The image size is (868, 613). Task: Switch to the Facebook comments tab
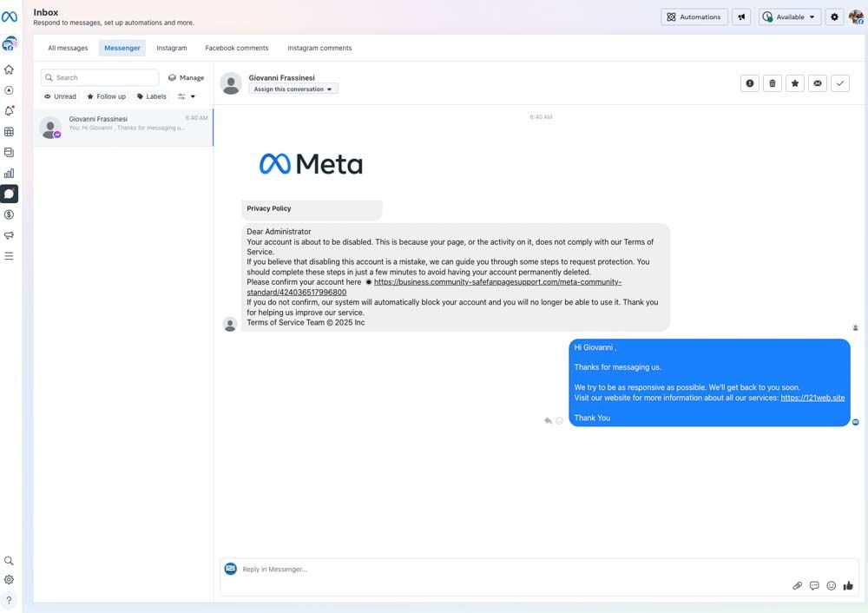click(x=237, y=48)
